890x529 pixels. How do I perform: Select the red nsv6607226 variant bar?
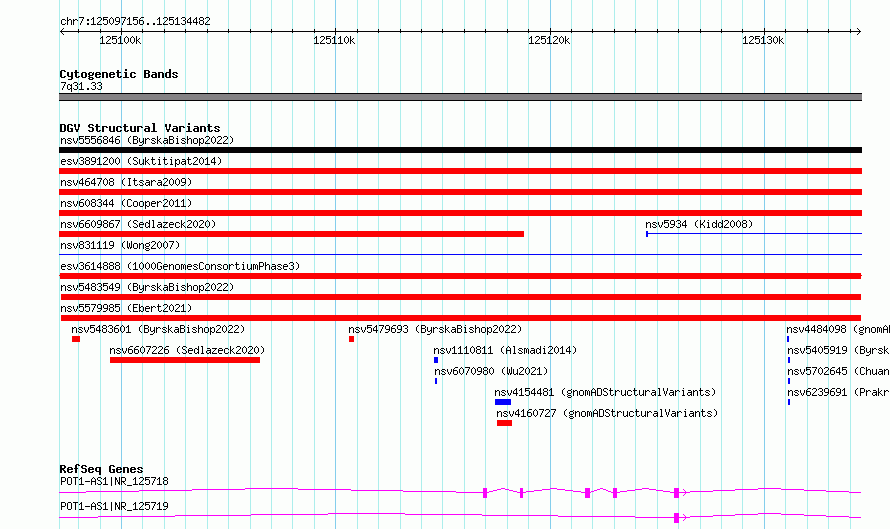click(185, 360)
